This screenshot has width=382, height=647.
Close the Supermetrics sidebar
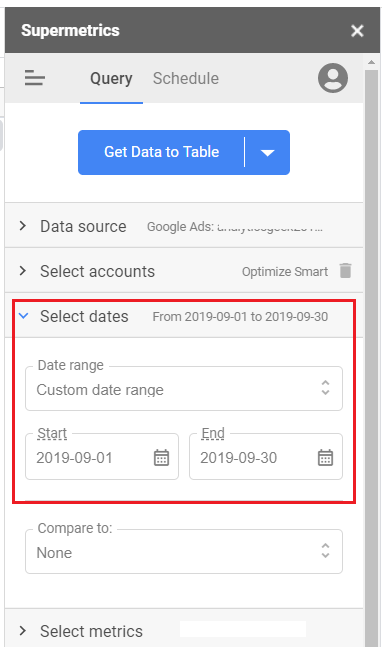[357, 31]
